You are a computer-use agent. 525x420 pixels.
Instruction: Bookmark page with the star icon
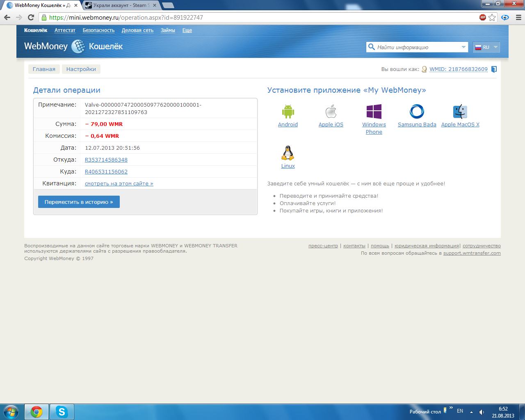pyautogui.click(x=492, y=17)
